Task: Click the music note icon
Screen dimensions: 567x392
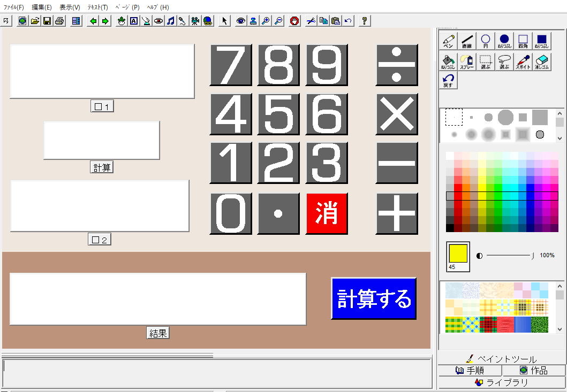Action: point(170,21)
